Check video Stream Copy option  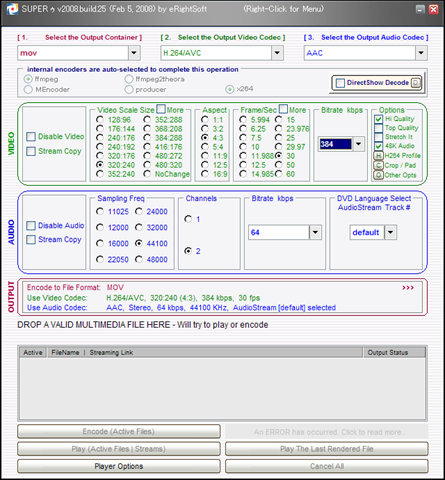(x=31, y=151)
